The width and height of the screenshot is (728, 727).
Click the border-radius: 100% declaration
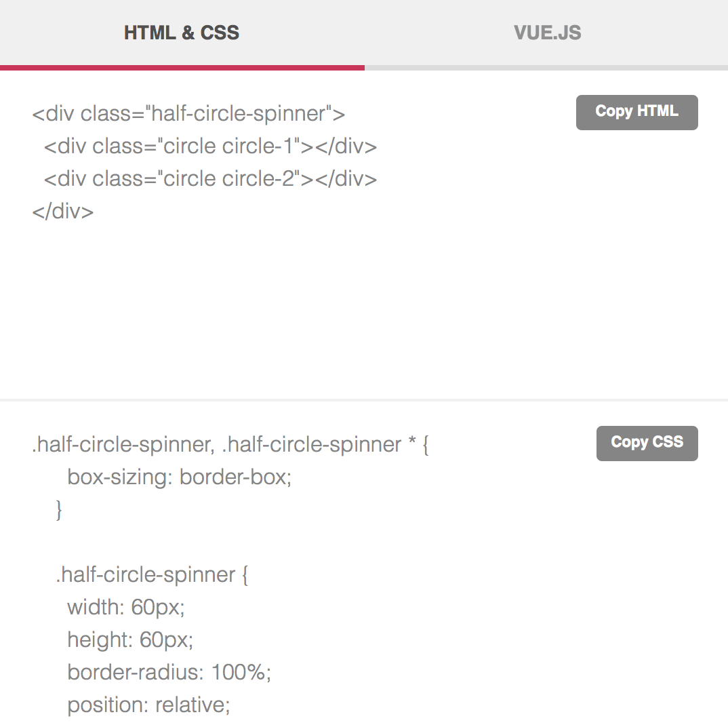pyautogui.click(x=169, y=673)
